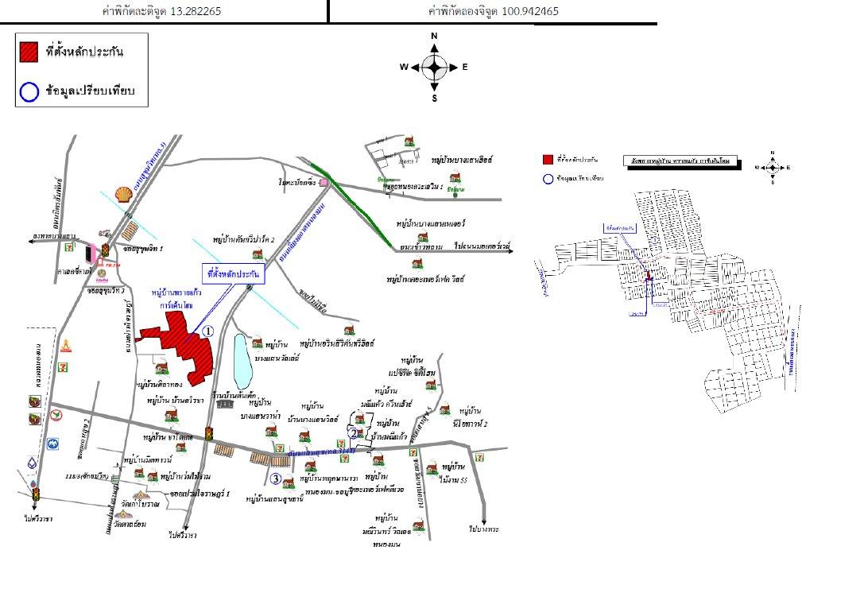Select circled number 1 marker beside the red plot
Screen dimensions: 864x616
coord(207,331)
